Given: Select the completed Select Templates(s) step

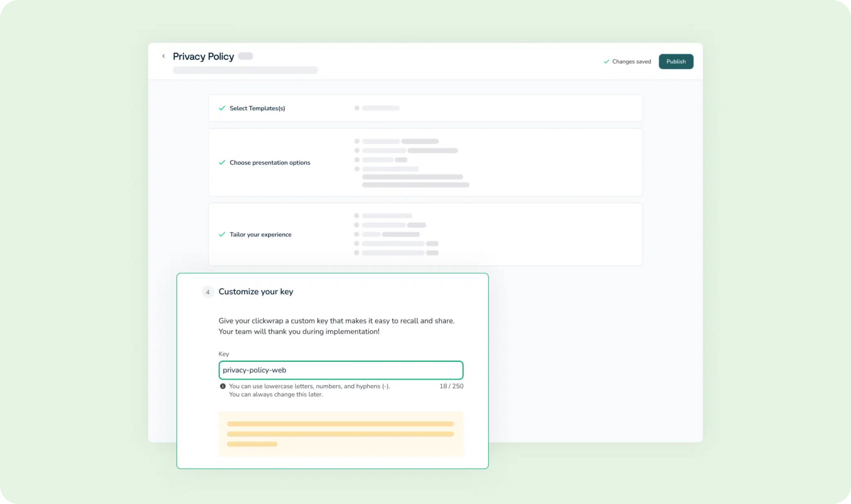Looking at the screenshot, I should coord(257,108).
